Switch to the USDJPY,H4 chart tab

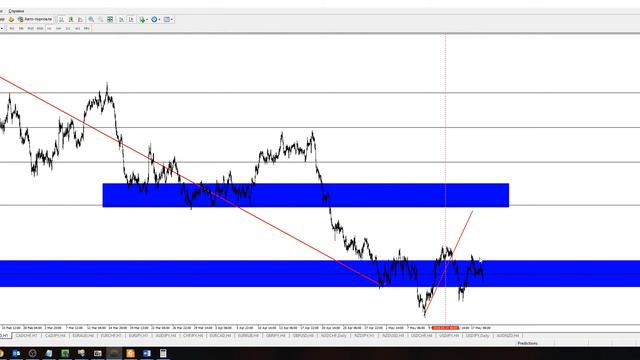click(449, 336)
